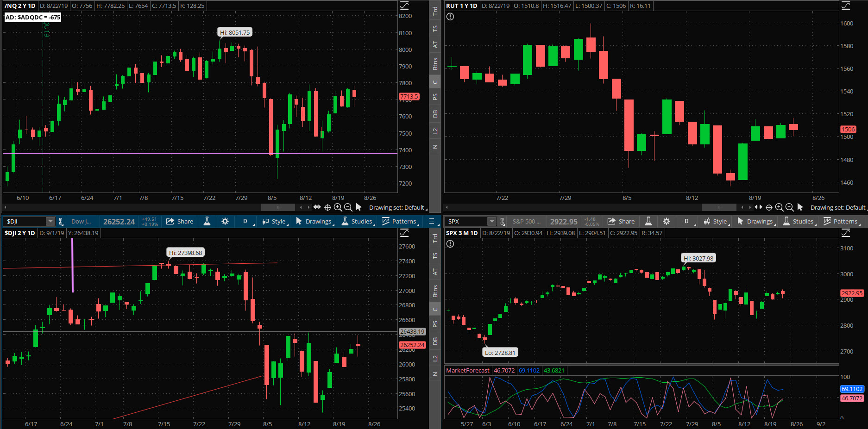Open the SPX symbol dropdown arrow

[491, 221]
